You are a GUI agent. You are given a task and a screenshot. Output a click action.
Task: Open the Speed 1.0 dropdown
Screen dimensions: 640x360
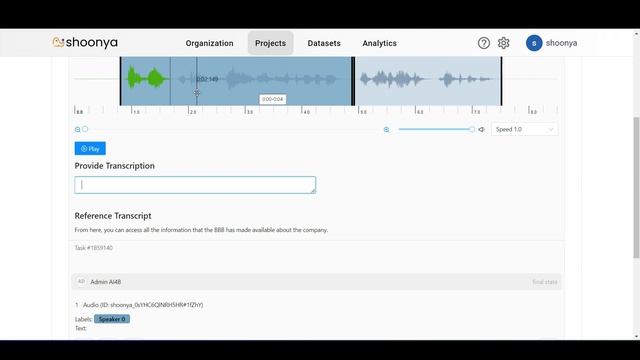[524, 129]
